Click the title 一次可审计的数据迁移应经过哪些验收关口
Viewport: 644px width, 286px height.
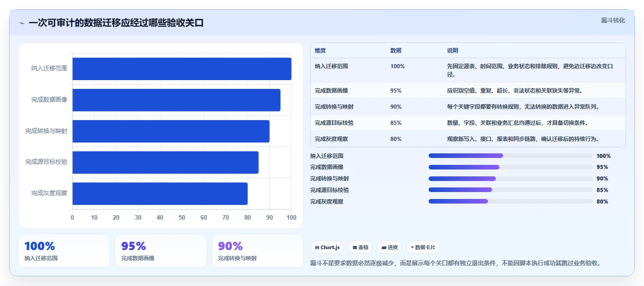coord(116,23)
